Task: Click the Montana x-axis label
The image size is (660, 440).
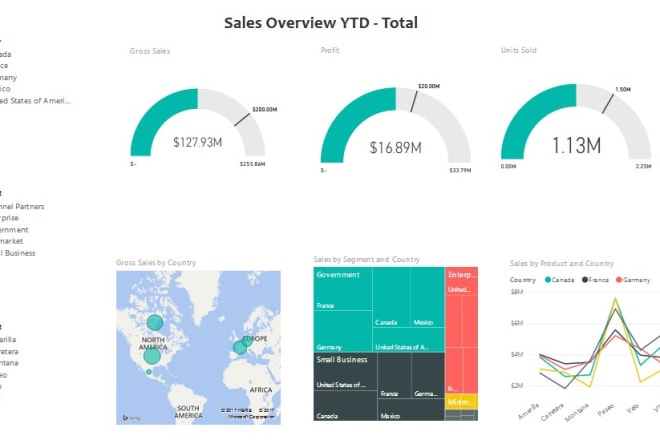Action: tap(577, 413)
